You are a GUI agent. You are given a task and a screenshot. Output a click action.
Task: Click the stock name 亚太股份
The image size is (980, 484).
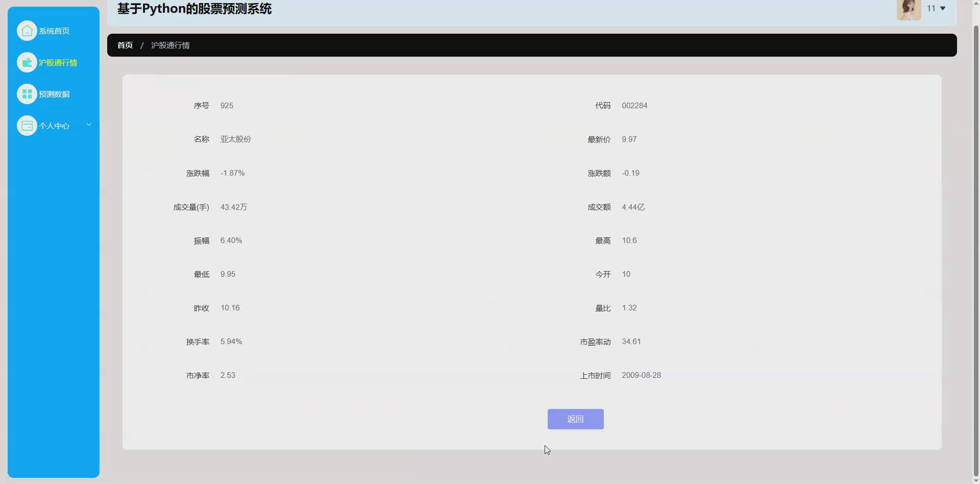click(236, 139)
